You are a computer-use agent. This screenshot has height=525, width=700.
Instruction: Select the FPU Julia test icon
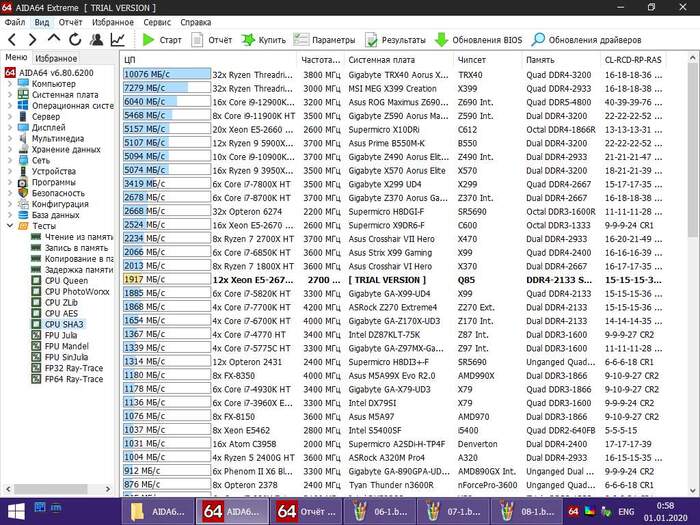36,335
